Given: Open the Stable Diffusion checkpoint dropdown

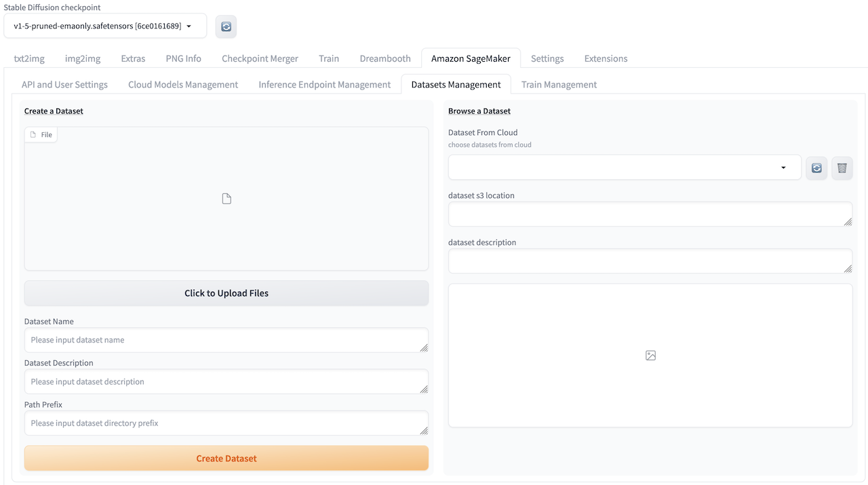Looking at the screenshot, I should click(x=104, y=26).
